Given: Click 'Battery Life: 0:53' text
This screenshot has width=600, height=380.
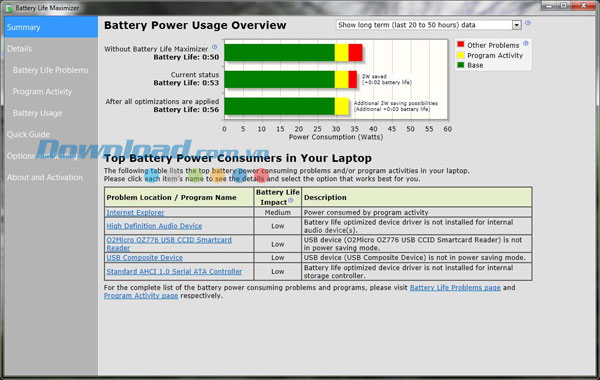Looking at the screenshot, I should (186, 83).
